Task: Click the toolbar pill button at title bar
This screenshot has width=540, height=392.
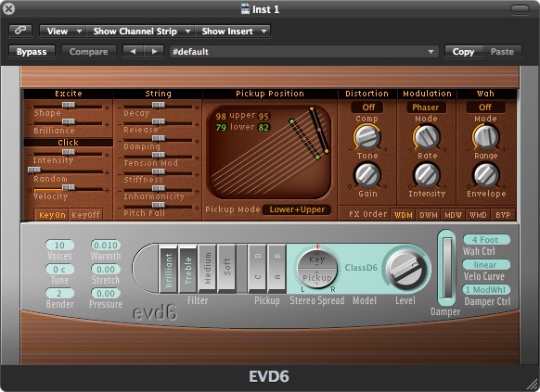Action: 520,9
